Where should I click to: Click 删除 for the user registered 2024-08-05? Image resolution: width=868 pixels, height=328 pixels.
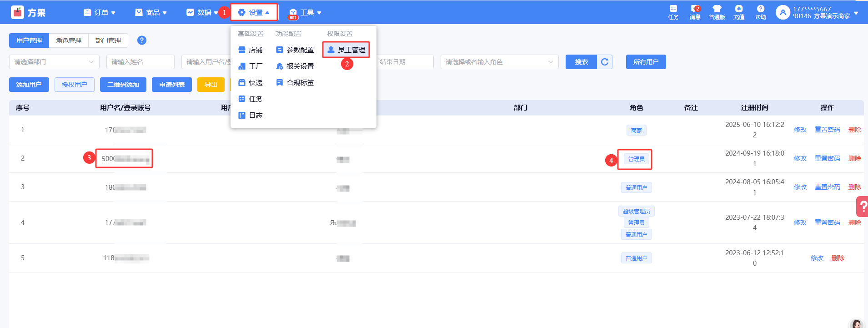[855, 187]
